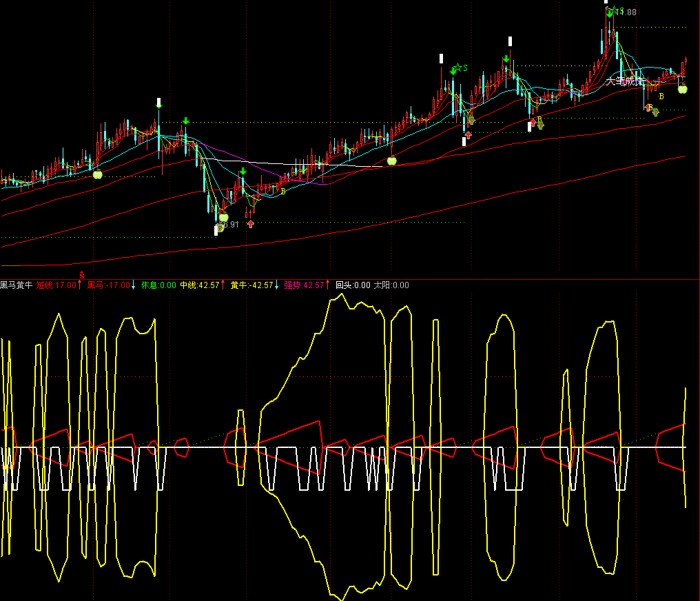This screenshot has height=601, width=700.
Task: Click the green apple marker above the 5.91 label
Action: click(224, 217)
